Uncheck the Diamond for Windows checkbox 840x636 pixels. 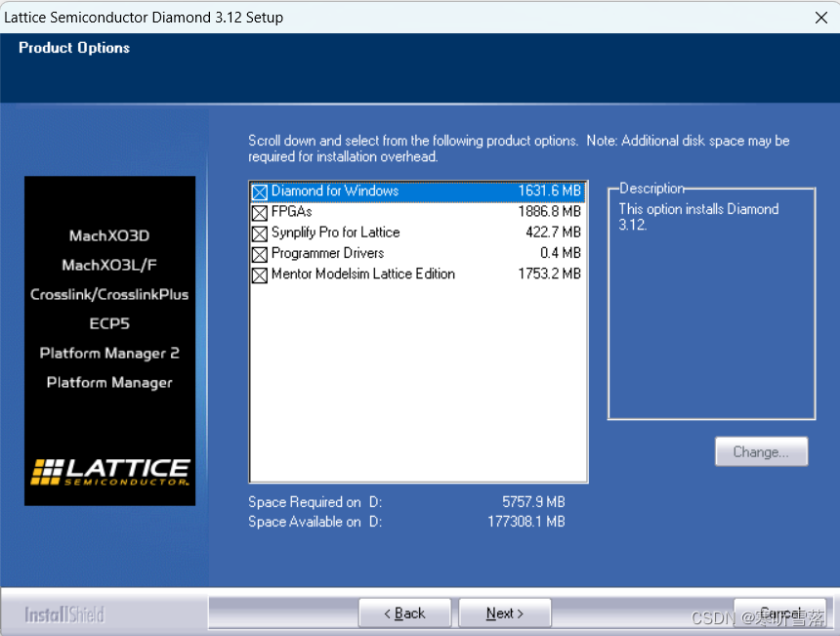coord(259,192)
